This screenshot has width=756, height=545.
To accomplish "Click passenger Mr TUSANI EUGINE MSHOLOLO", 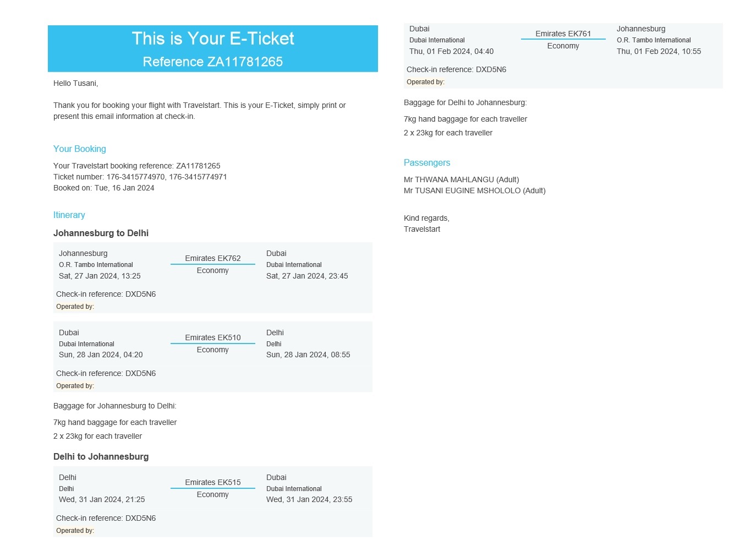I will point(475,190).
